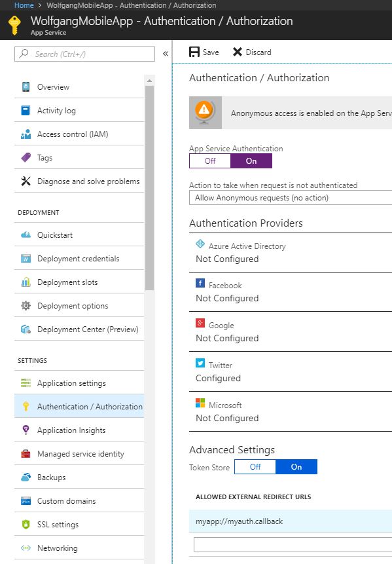Viewport: 392px width, 564px height.
Task: Open the unauthenticated request action dropdown
Action: [x=281, y=197]
